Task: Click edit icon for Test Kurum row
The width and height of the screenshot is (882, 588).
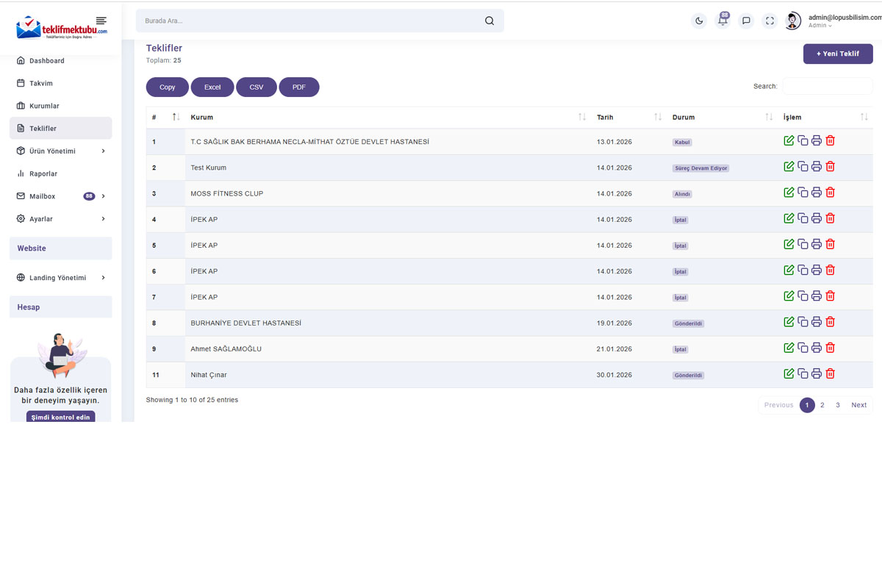Action: point(789,167)
